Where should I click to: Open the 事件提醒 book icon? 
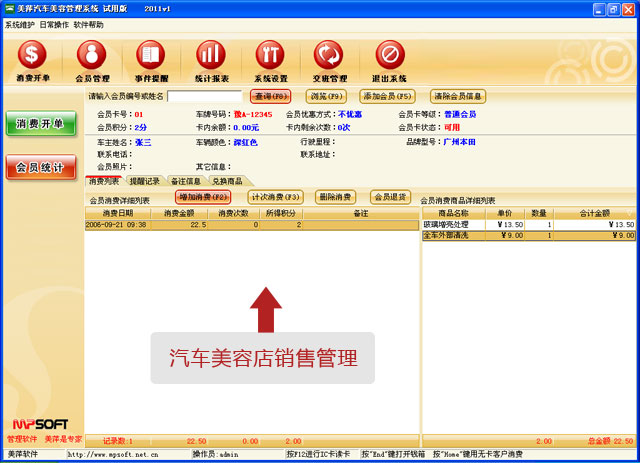tap(150, 55)
